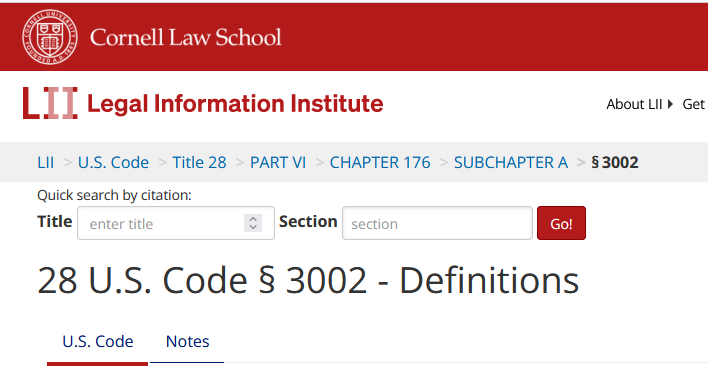
Task: Open Title 28 breadcrumb link
Action: click(200, 162)
